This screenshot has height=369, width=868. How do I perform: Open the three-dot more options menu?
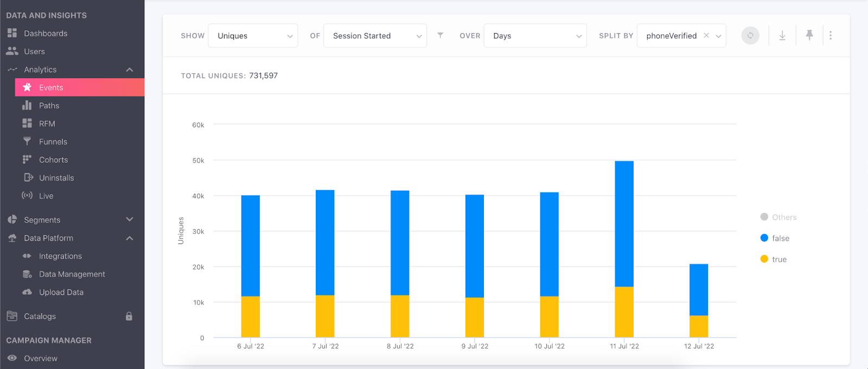tap(830, 36)
